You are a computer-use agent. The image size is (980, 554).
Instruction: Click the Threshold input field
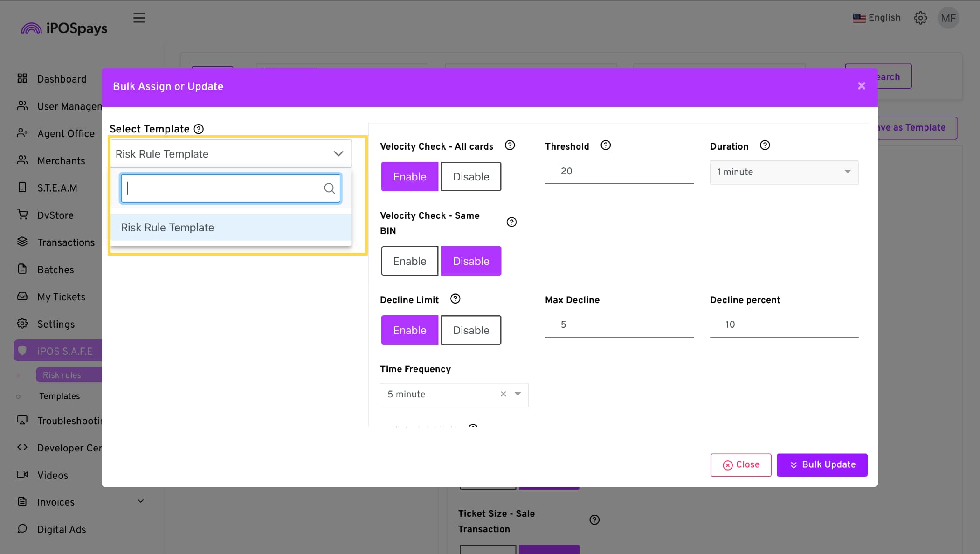tap(619, 172)
